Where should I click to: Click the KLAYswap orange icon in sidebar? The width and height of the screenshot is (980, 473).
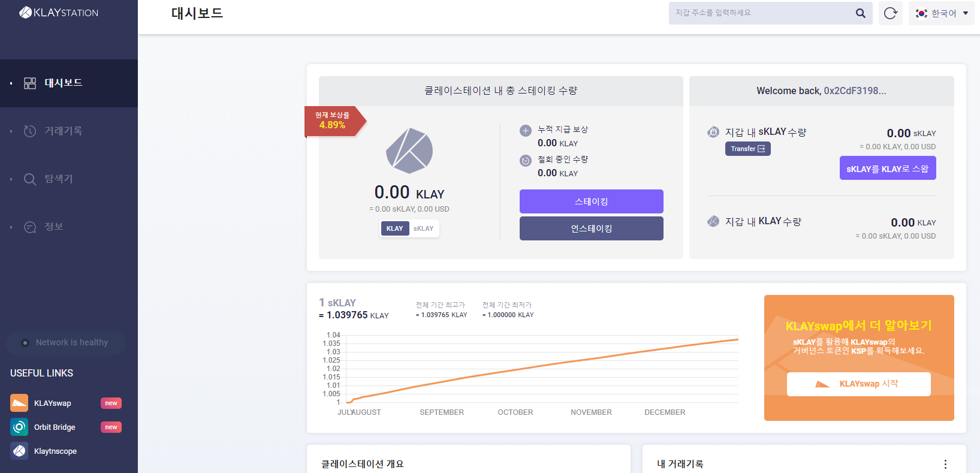point(19,403)
